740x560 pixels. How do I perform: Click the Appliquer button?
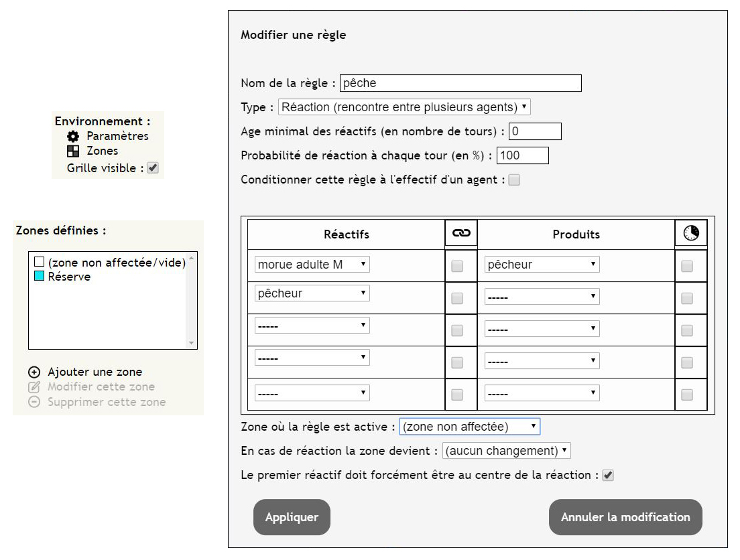click(292, 517)
